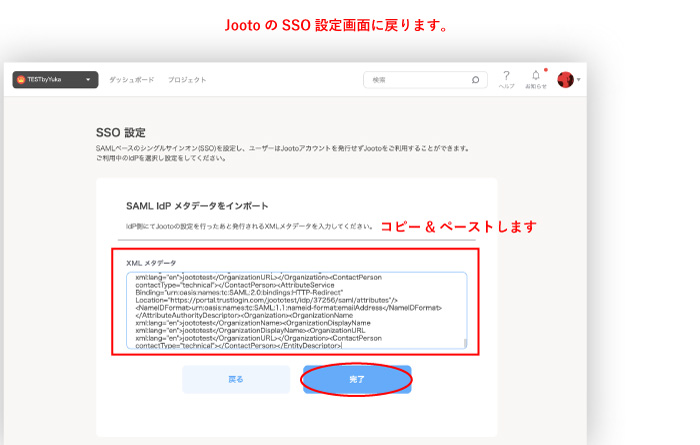The height and width of the screenshot is (445, 700).
Task: Click the magnifier search icon
Action: point(475,80)
